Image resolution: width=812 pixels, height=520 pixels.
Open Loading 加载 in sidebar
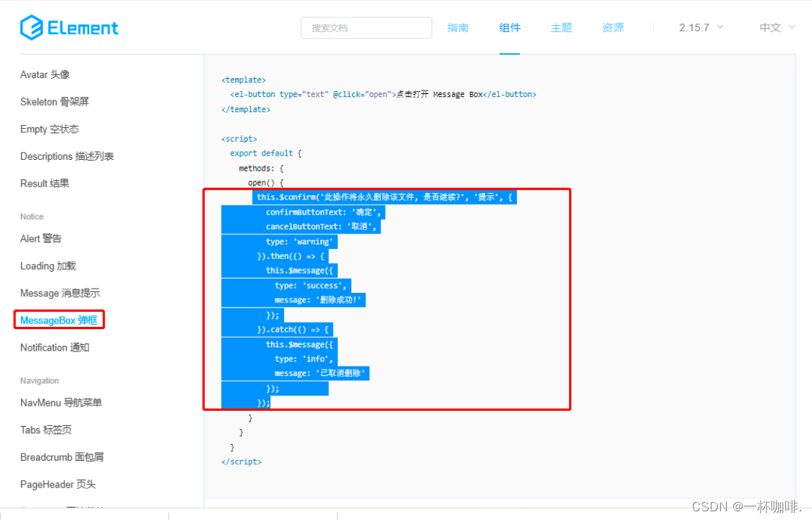click(48, 266)
